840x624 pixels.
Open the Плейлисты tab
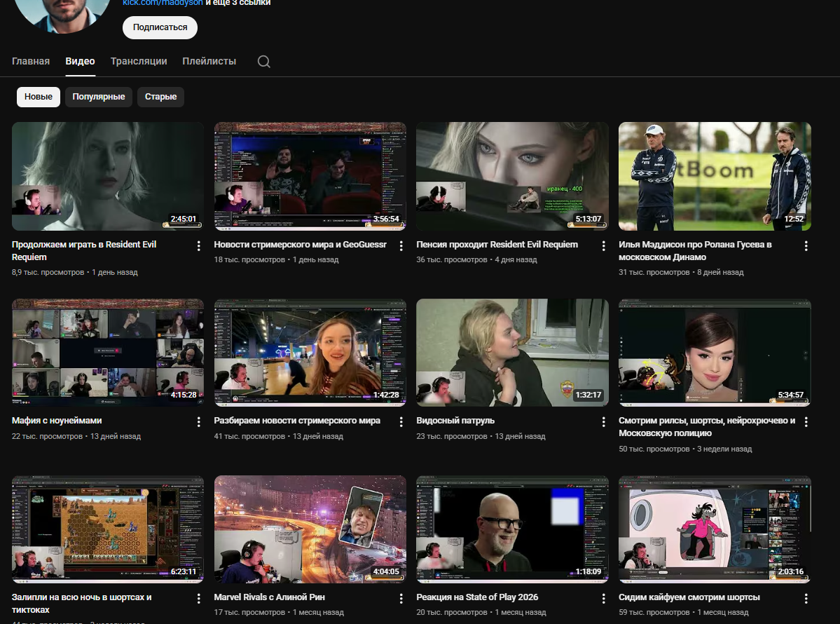tap(209, 61)
